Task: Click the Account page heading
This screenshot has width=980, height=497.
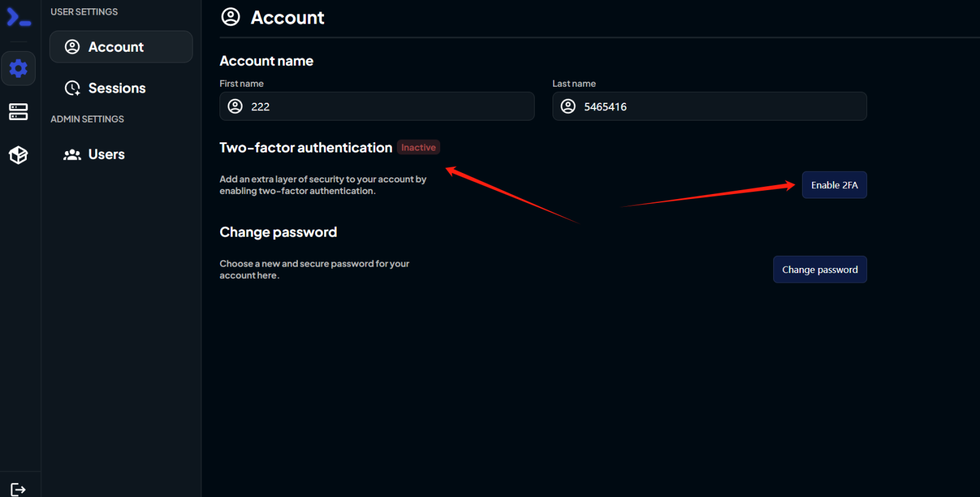Action: point(287,17)
